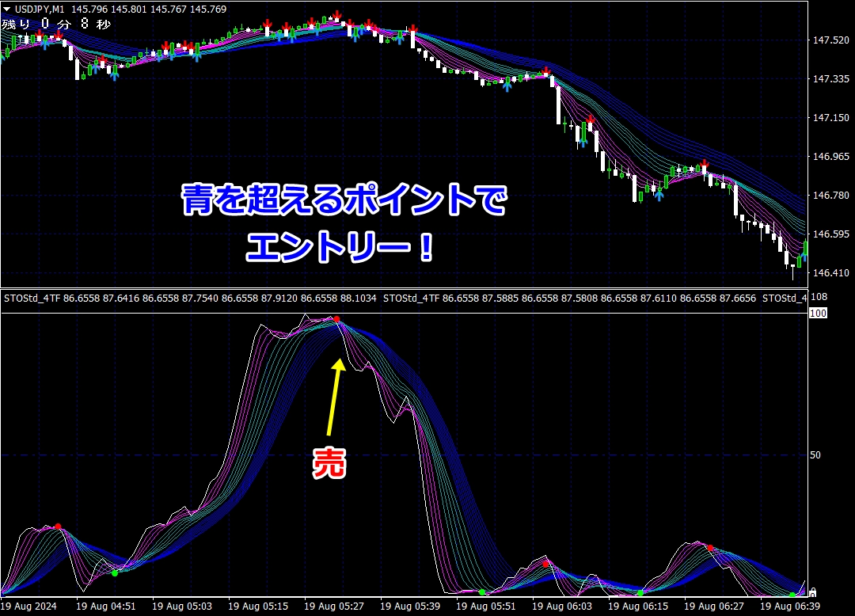
Task: Click the 147.520 price scale label
Action: coord(830,40)
